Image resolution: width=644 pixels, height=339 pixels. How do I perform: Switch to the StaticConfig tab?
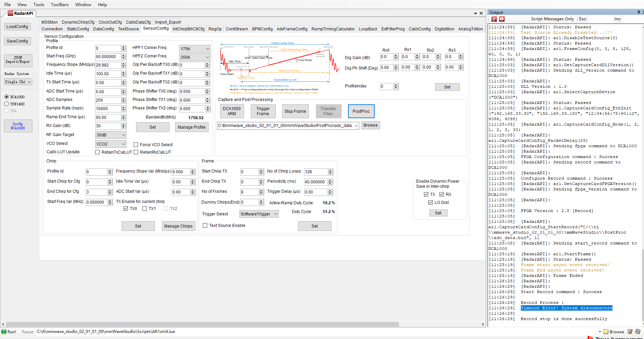(x=78, y=29)
